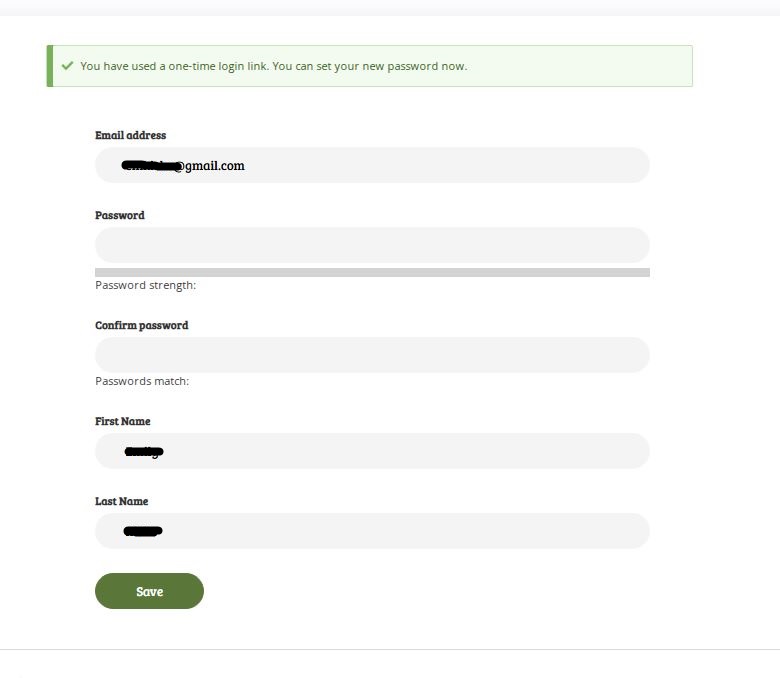Focus the Last Name input field
Image resolution: width=780 pixels, height=678 pixels.
click(372, 531)
